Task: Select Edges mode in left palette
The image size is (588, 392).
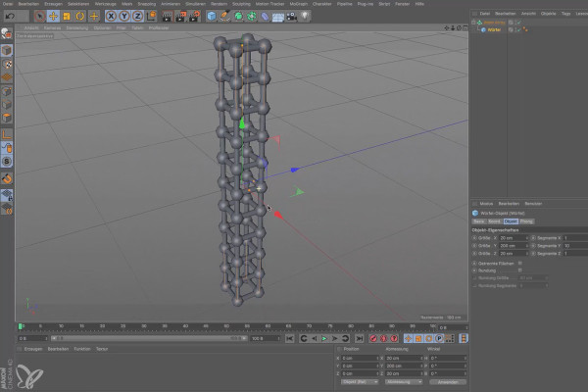Action: [7, 105]
